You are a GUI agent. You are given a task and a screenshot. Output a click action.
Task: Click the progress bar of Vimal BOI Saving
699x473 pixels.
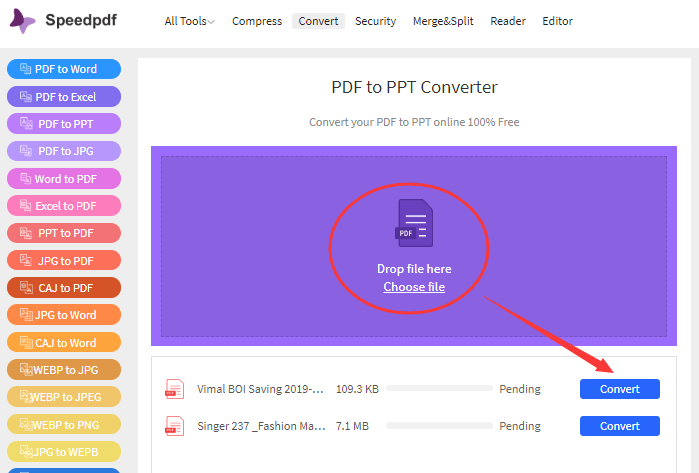click(x=439, y=388)
